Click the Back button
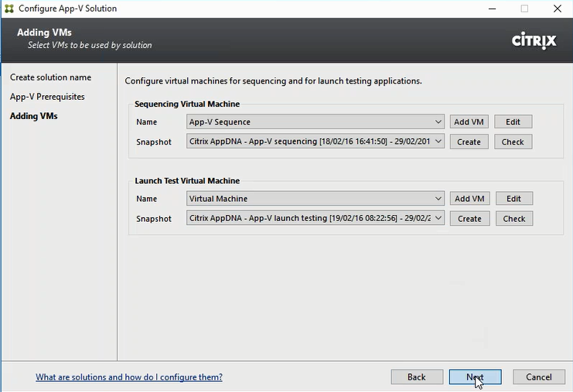 pos(417,377)
